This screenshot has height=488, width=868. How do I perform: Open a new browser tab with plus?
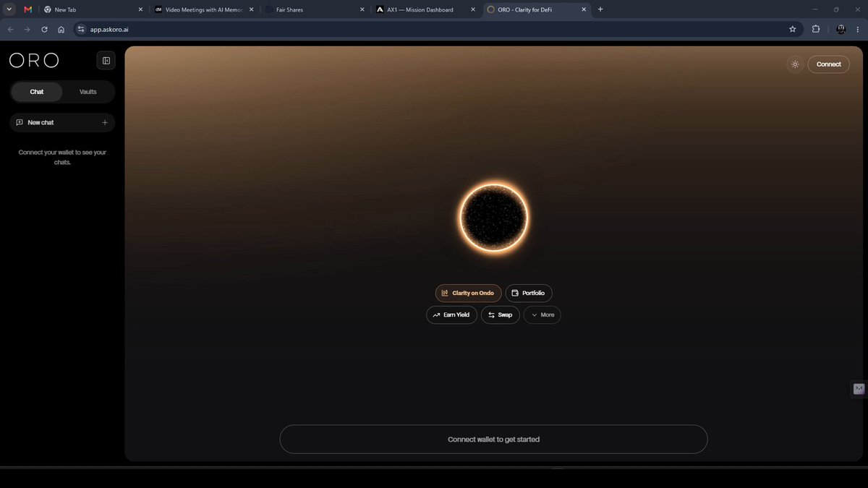(x=600, y=9)
